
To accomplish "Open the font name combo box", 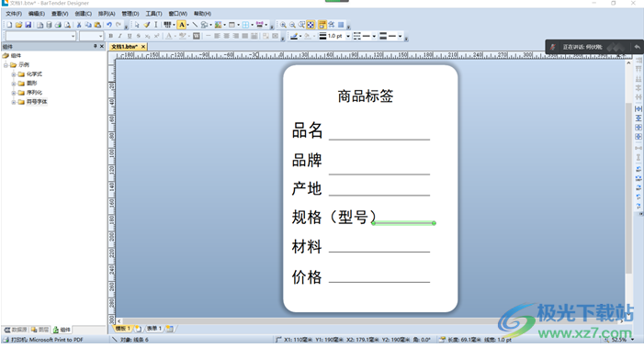I will tap(40, 36).
